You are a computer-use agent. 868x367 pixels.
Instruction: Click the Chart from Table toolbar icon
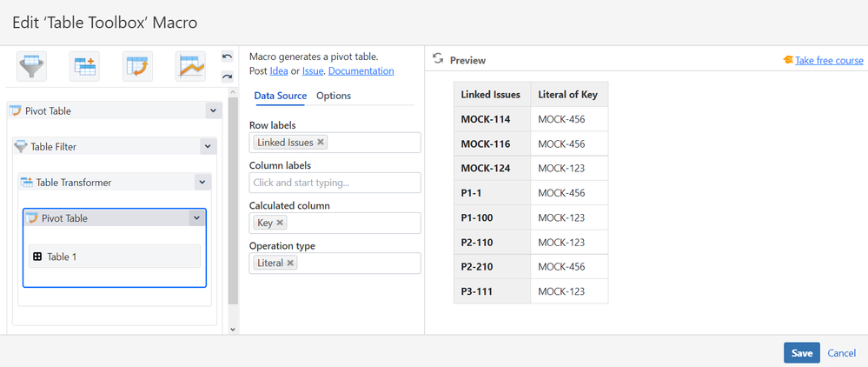[190, 66]
